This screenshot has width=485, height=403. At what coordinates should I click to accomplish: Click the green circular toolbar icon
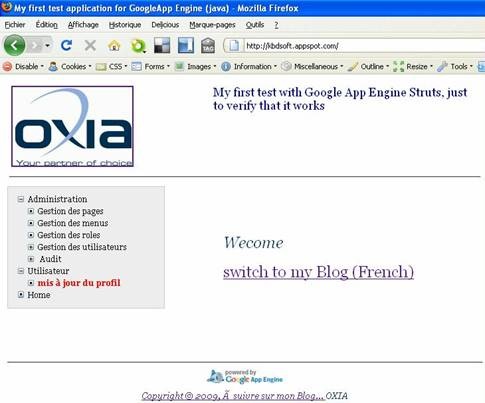[x=138, y=46]
